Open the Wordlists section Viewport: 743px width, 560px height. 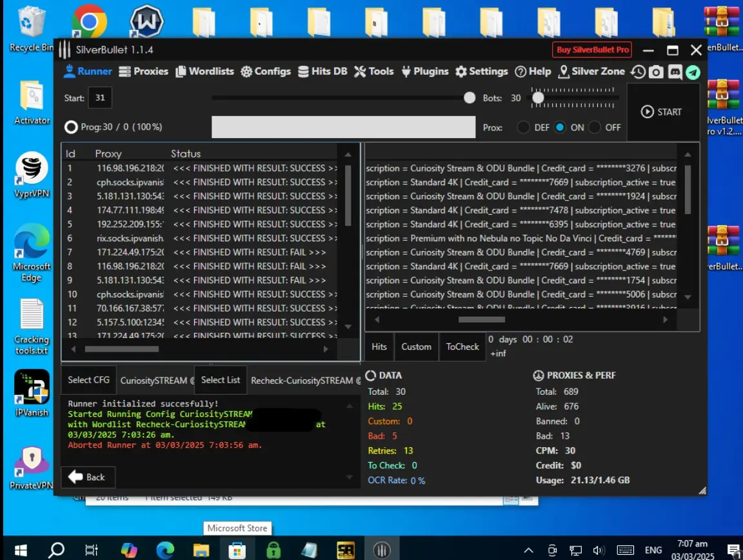[204, 71]
